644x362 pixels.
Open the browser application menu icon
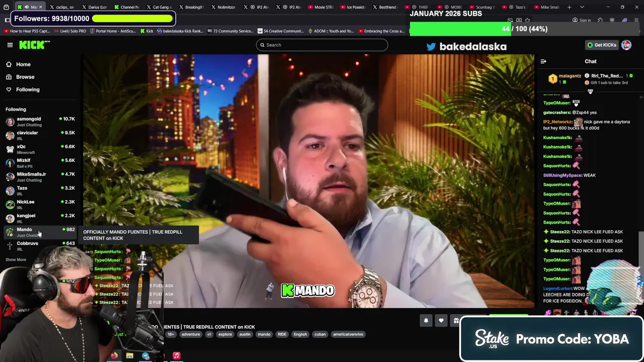click(636, 20)
